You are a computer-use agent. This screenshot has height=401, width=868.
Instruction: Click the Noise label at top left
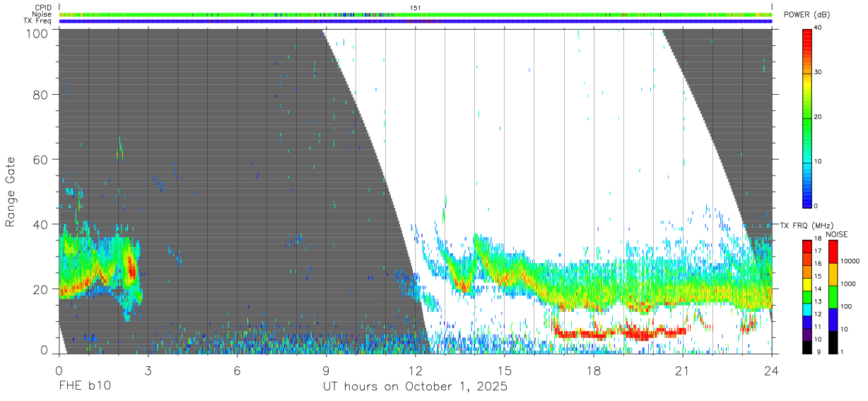click(41, 14)
